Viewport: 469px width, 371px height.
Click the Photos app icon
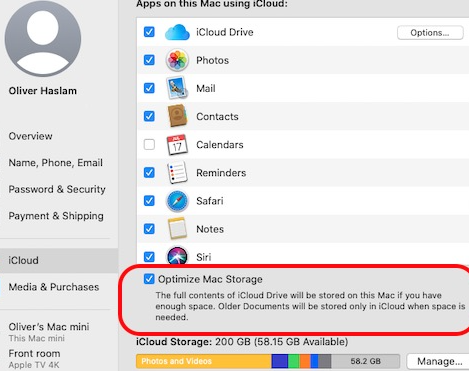(177, 60)
